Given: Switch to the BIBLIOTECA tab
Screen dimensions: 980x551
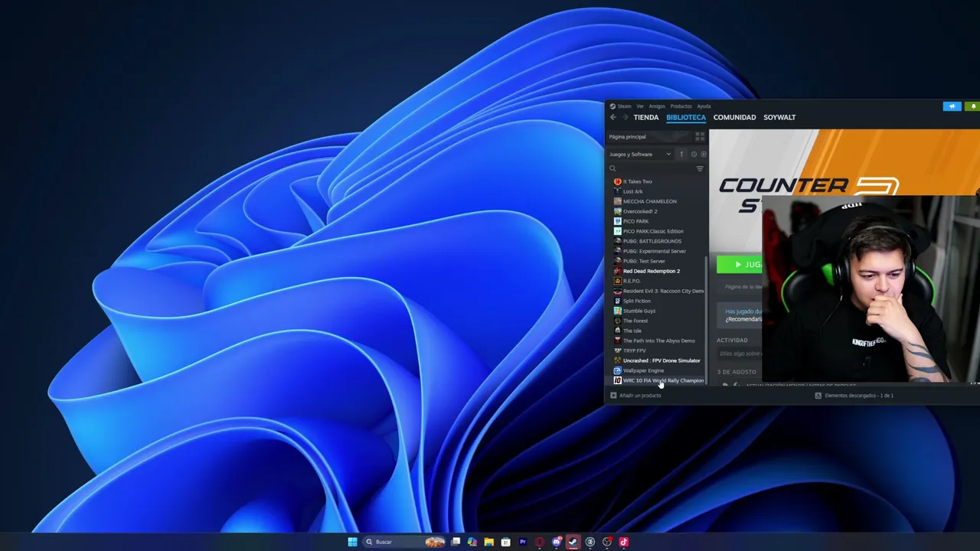Looking at the screenshot, I should [x=686, y=117].
